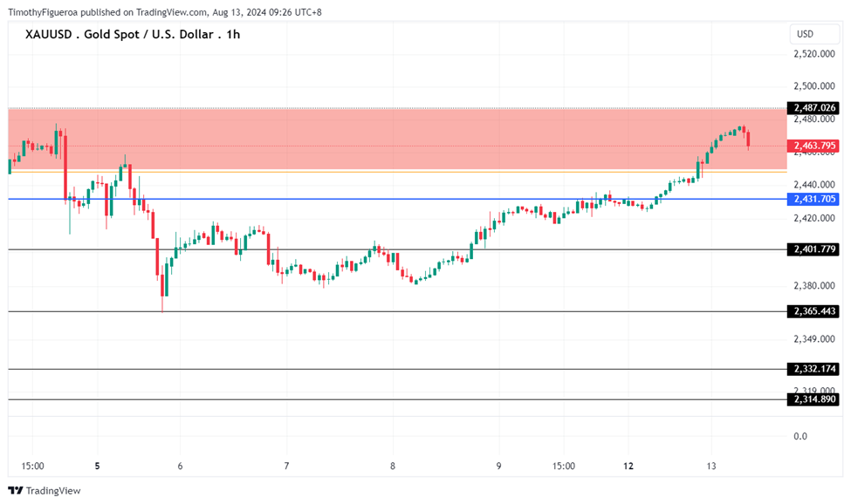Screen dimensions: 851x504
Task: Click the date label 5 on time axis
Action: pyautogui.click(x=97, y=467)
